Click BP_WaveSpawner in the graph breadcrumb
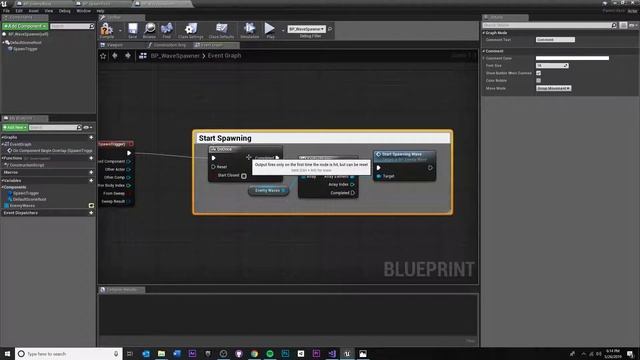The height and width of the screenshot is (360, 640). click(175, 56)
